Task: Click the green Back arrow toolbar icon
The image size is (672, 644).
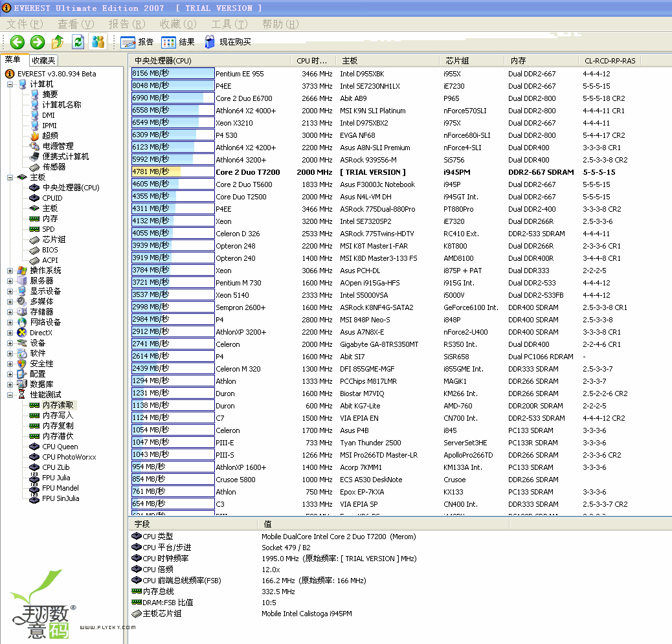Action: tap(17, 42)
